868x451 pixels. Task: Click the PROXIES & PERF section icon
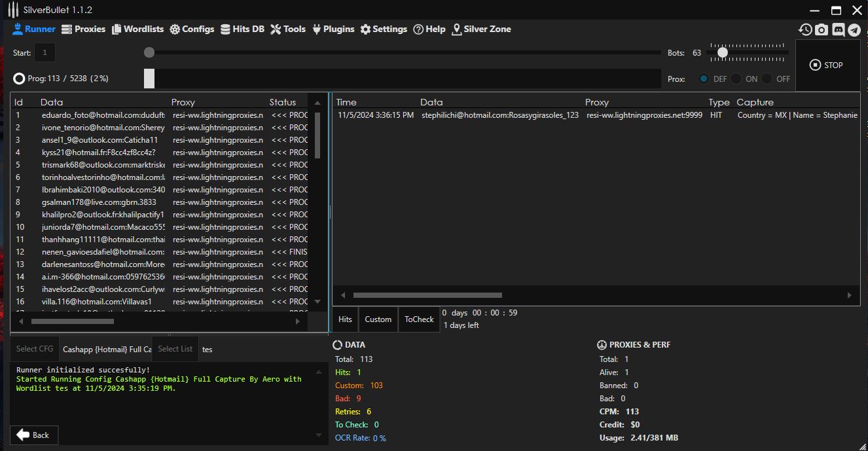602,345
